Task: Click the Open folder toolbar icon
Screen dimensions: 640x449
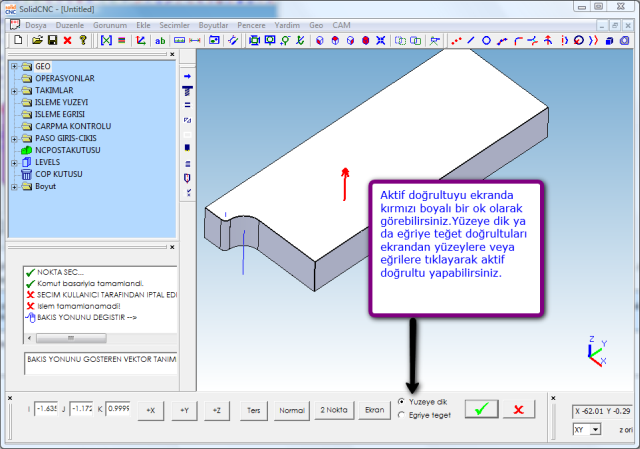Action: pos(37,41)
